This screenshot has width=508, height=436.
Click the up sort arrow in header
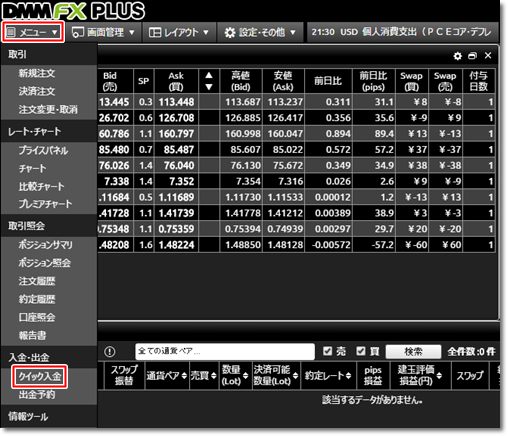click(209, 75)
